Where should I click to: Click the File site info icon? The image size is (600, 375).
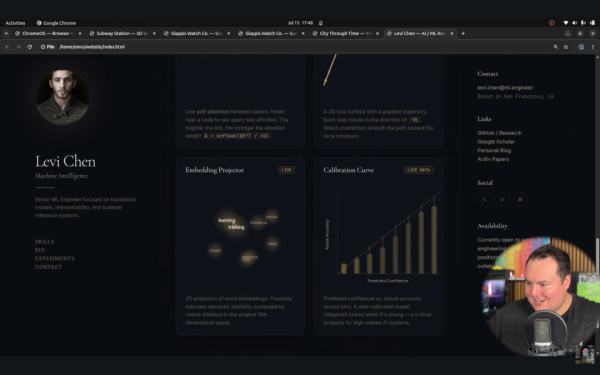click(x=48, y=47)
